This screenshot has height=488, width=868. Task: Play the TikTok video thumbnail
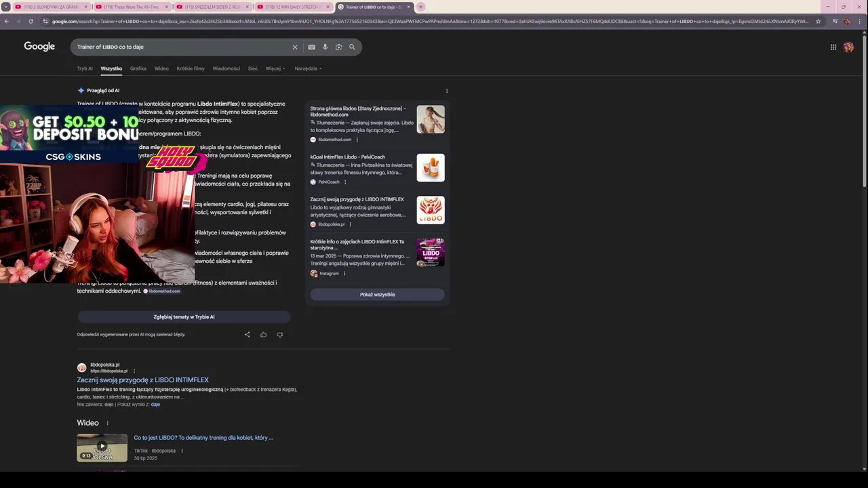pyautogui.click(x=102, y=447)
